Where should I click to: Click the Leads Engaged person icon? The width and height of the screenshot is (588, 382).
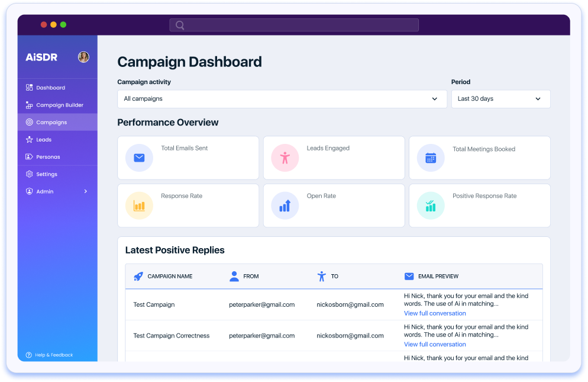(285, 158)
